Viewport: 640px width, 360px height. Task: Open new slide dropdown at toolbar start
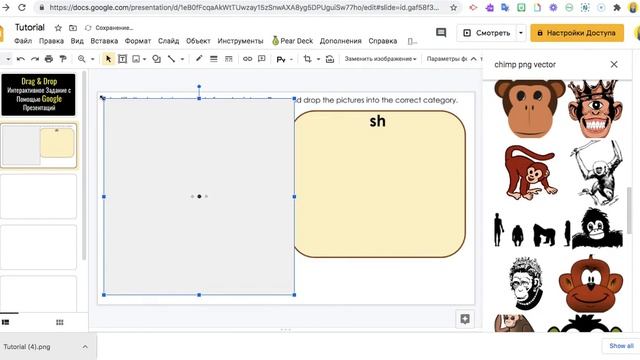click(8, 59)
